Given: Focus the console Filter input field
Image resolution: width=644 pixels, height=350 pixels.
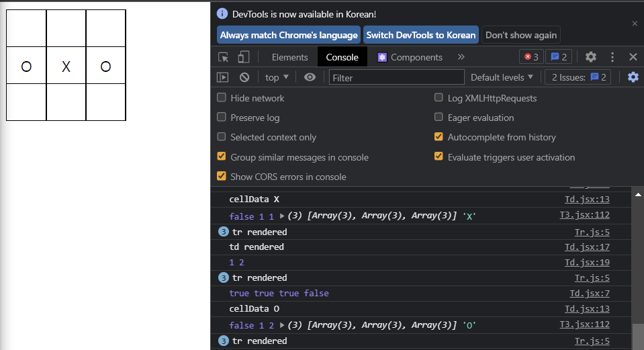Looking at the screenshot, I should point(396,77).
